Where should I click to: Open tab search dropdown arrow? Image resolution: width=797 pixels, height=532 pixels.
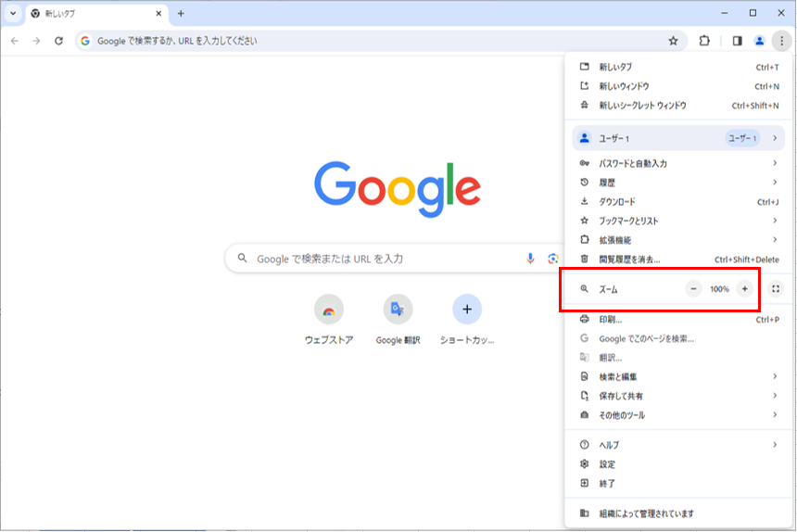tap(13, 14)
